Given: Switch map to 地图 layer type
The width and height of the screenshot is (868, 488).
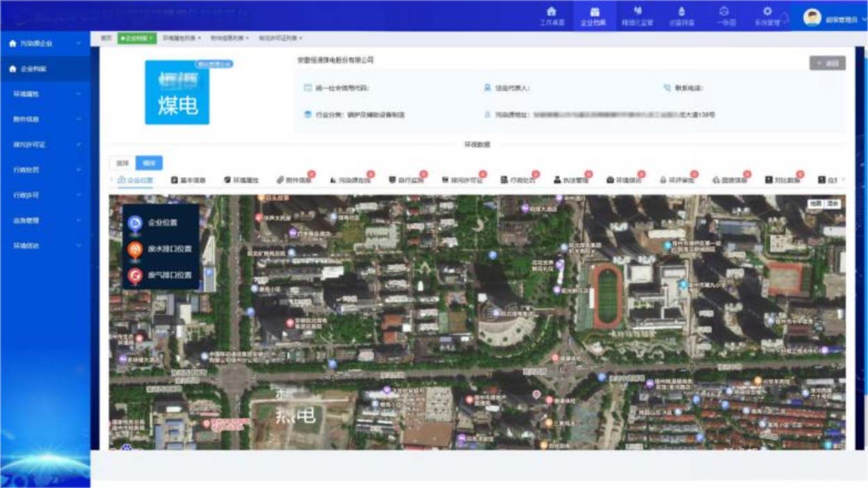Looking at the screenshot, I should (x=814, y=204).
